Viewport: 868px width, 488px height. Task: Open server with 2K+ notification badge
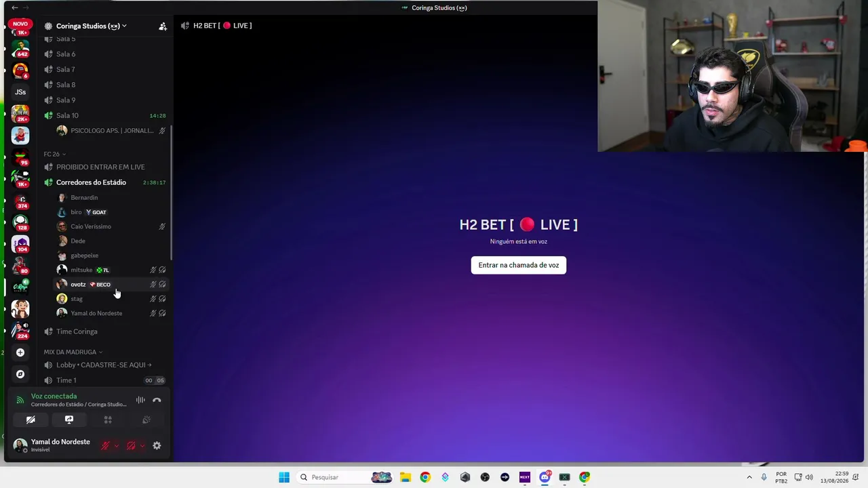click(x=20, y=114)
